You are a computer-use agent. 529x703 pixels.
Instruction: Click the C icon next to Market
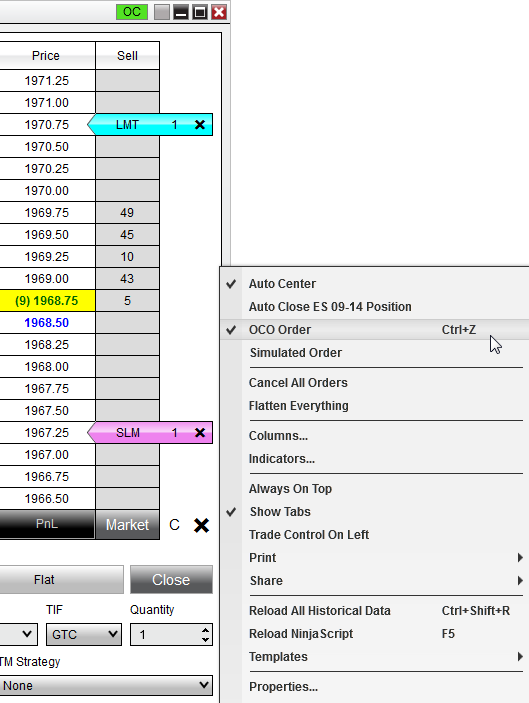point(174,525)
